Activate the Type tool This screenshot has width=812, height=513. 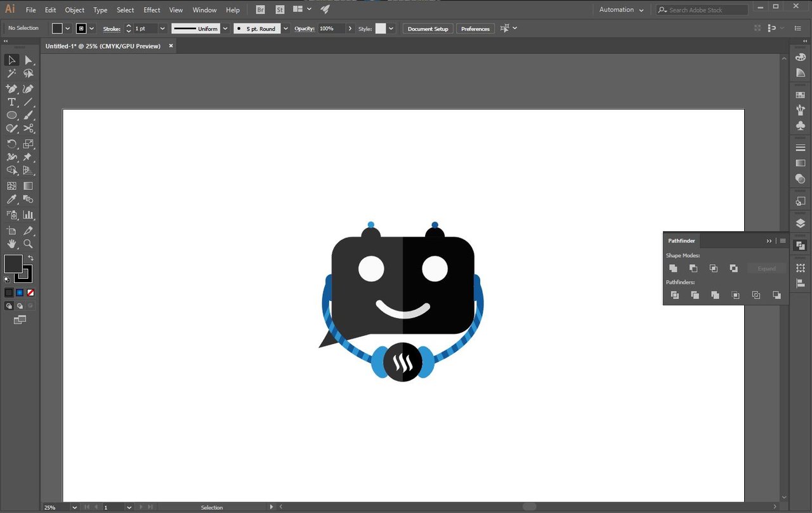point(11,102)
